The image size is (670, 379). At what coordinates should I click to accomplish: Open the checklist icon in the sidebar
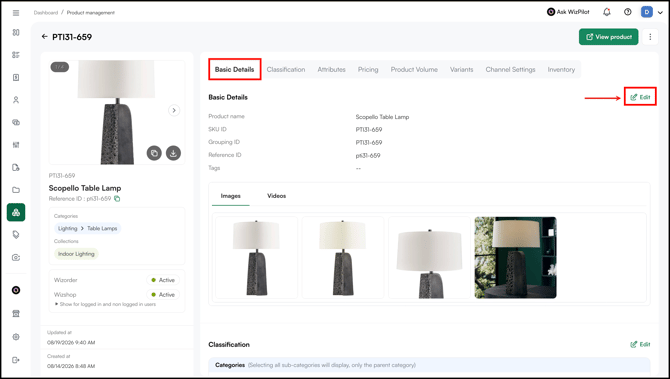pyautogui.click(x=16, y=55)
